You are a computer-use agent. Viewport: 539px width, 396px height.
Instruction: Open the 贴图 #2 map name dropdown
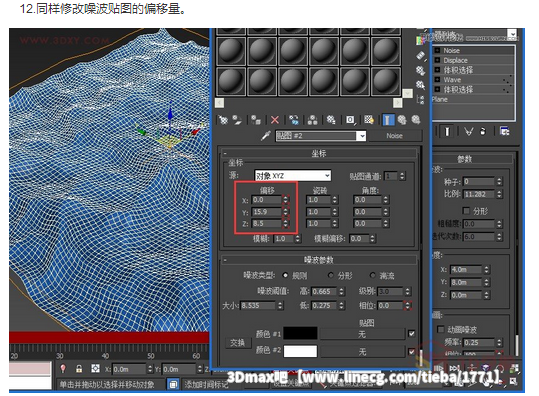pos(320,136)
